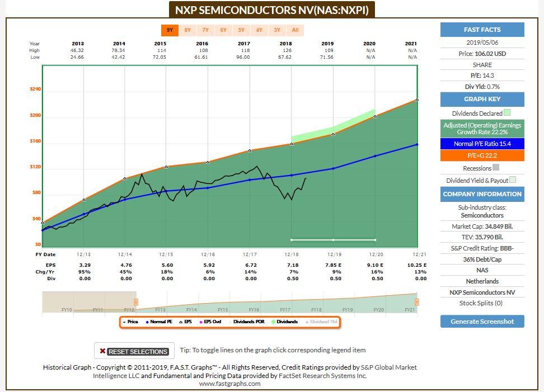This screenshot has height=392, width=544.
Task: Switch to the All timeframe tab
Action: tap(295, 30)
